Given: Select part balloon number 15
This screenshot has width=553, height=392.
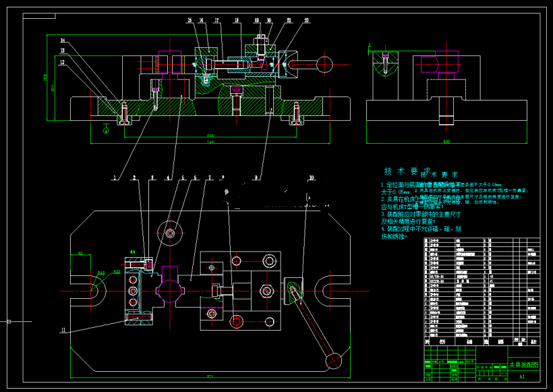Looking at the screenshot, I should point(190,20).
